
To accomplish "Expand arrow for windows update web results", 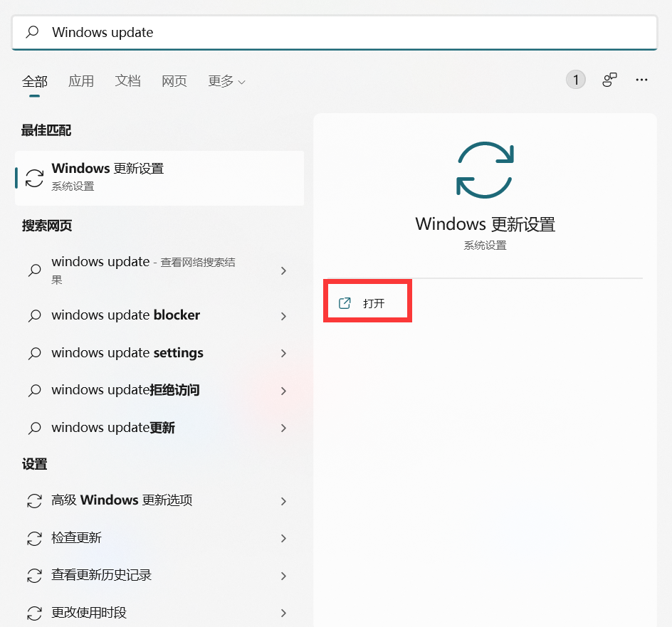I will coord(283,270).
